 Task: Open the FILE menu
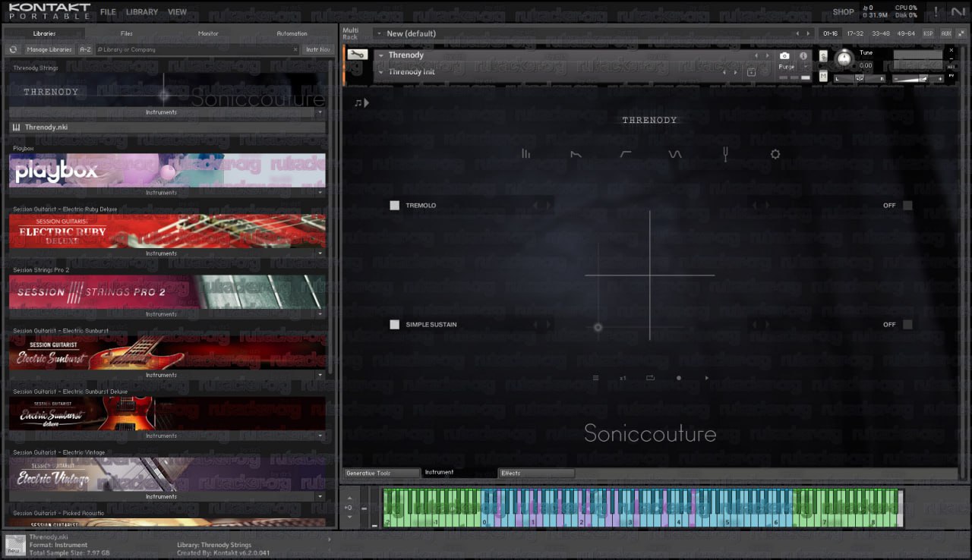pyautogui.click(x=108, y=12)
